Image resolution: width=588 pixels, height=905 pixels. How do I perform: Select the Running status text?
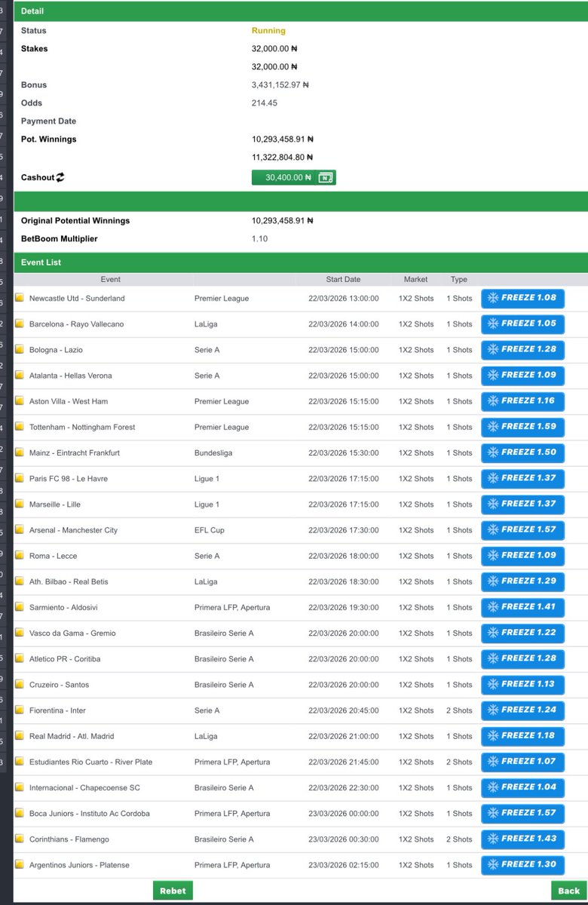pos(268,31)
